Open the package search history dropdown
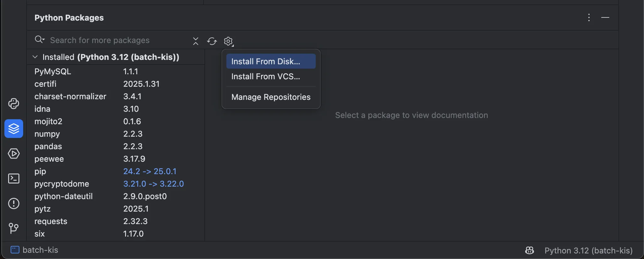Viewport: 644px width, 259px height. coord(40,40)
